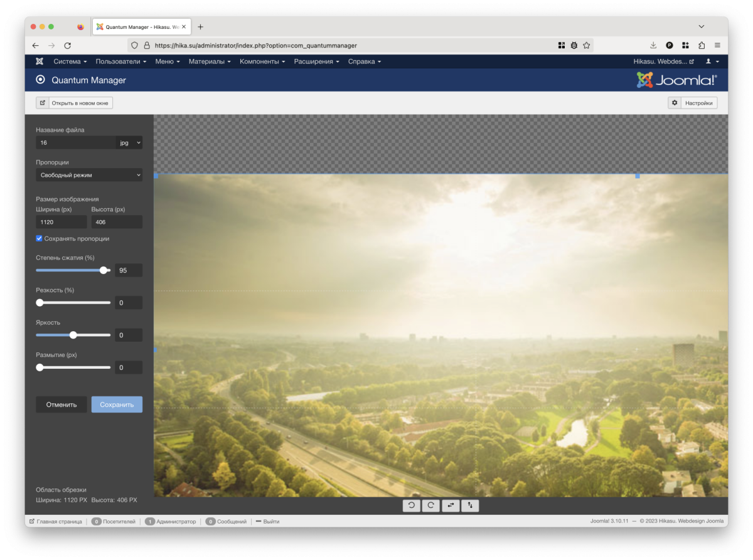
Task: Rotate image clockwise using the right rotate icon
Action: (430, 505)
